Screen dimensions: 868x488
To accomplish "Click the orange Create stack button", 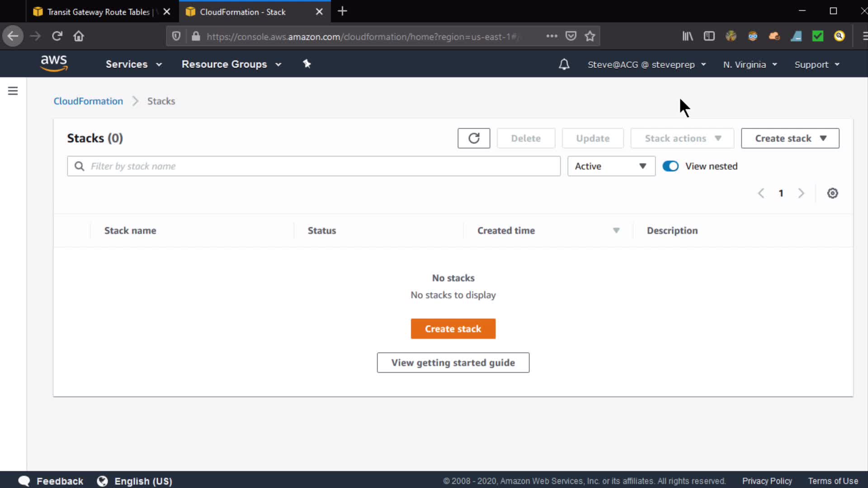I will tap(453, 329).
